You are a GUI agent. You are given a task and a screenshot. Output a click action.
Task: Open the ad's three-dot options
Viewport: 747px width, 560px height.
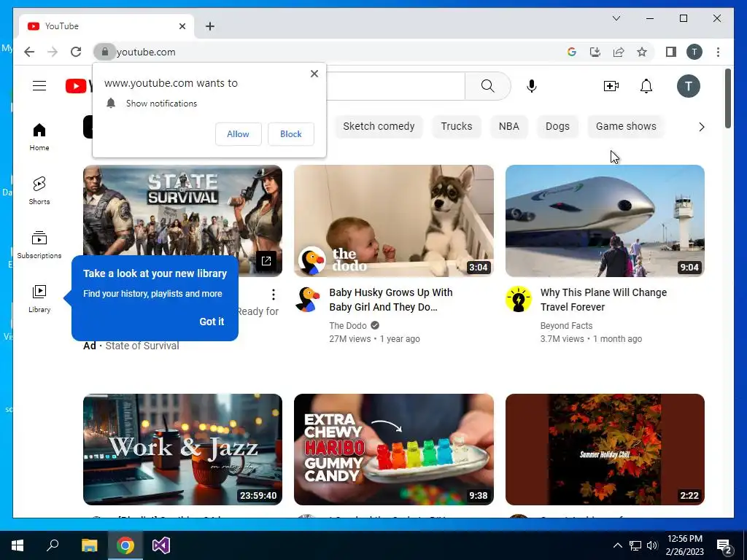(273, 295)
